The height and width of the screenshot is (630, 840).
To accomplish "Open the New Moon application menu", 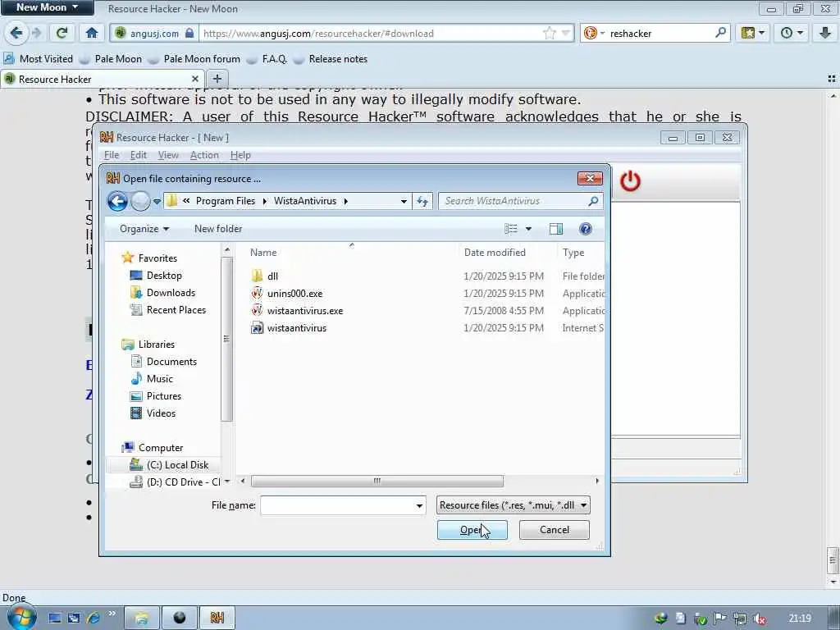I will click(x=47, y=7).
